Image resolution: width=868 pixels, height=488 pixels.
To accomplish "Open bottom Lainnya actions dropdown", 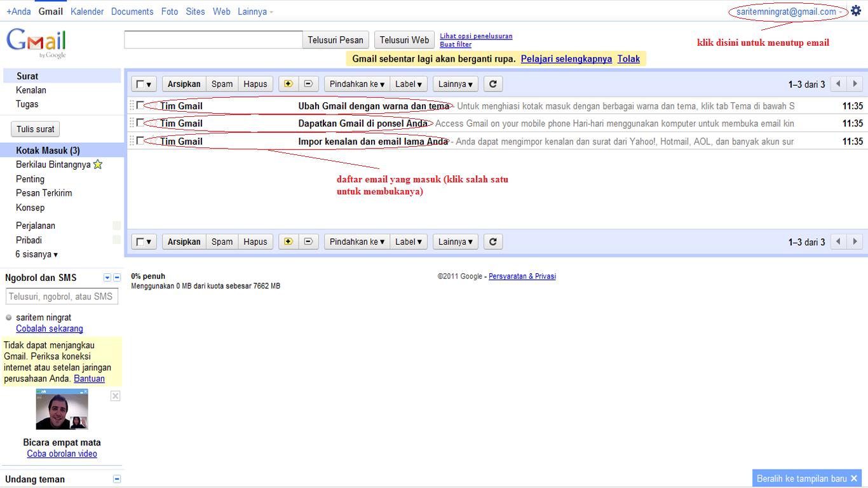I will (x=456, y=241).
